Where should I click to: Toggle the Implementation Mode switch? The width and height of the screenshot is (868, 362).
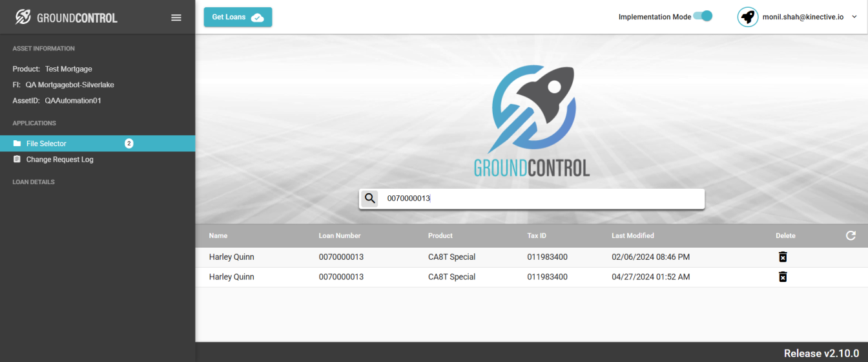click(x=703, y=16)
